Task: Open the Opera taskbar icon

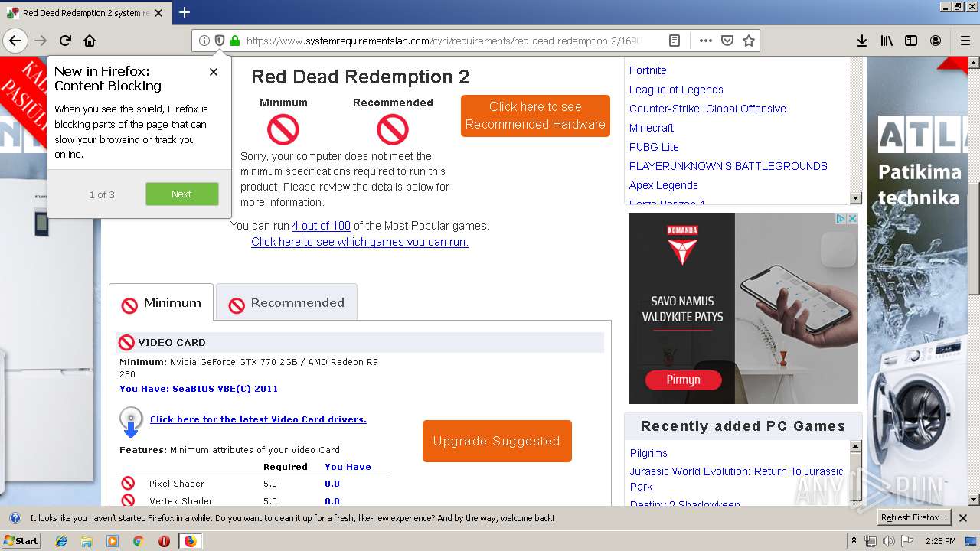Action: [164, 541]
